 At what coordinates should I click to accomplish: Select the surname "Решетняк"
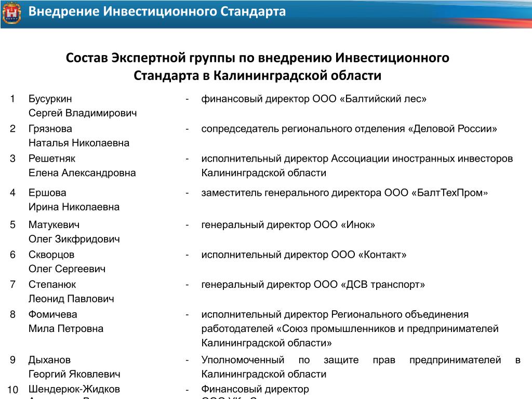(52, 158)
